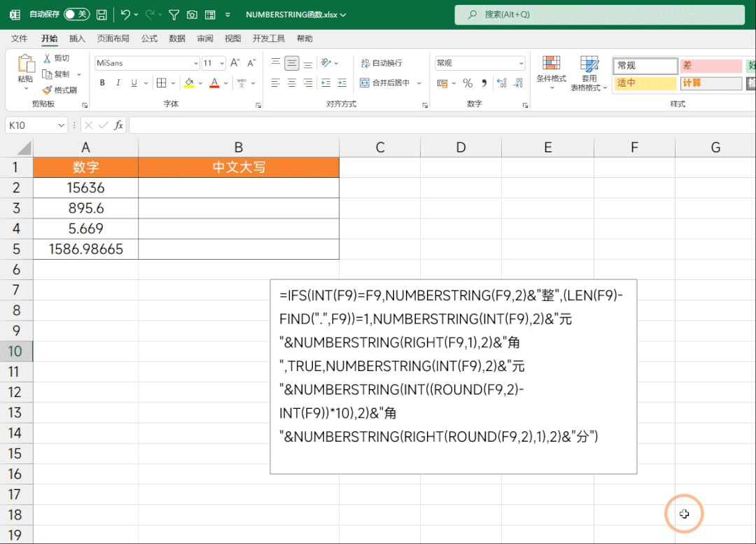Switch to the 开发工具 Developer tab

269,39
